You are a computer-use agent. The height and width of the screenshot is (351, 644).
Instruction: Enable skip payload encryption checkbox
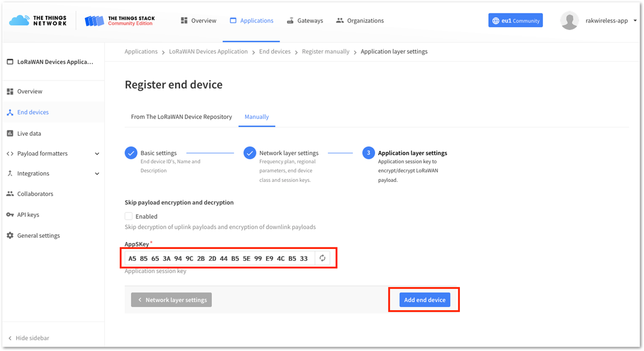[x=129, y=216]
